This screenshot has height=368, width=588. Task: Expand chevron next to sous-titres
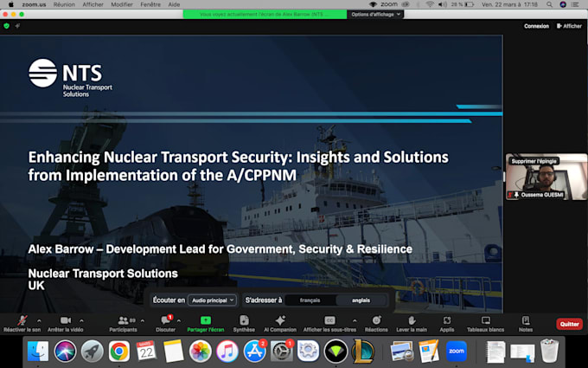(x=355, y=320)
